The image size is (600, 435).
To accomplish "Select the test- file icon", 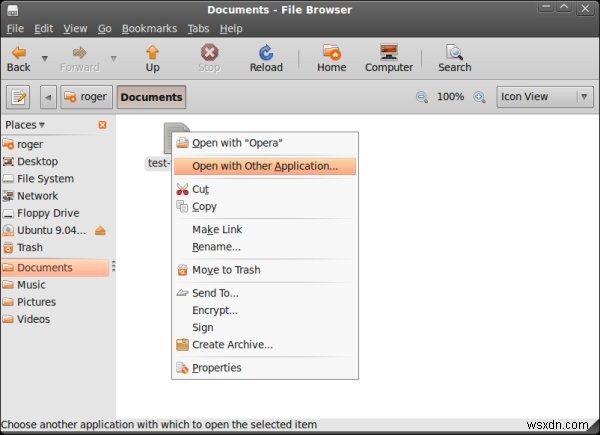I will (168, 138).
